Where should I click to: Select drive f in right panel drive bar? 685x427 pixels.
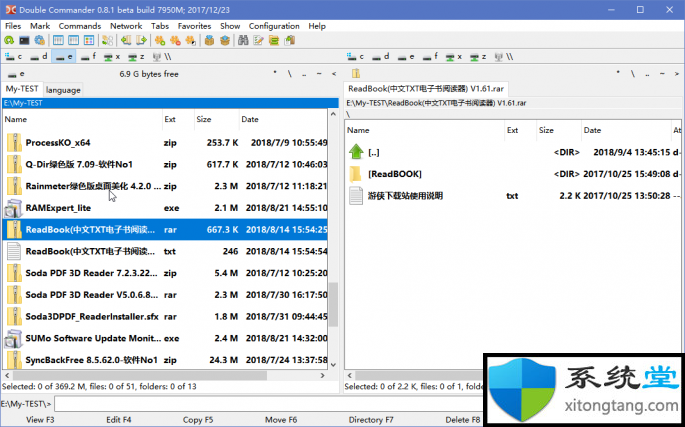pos(430,56)
